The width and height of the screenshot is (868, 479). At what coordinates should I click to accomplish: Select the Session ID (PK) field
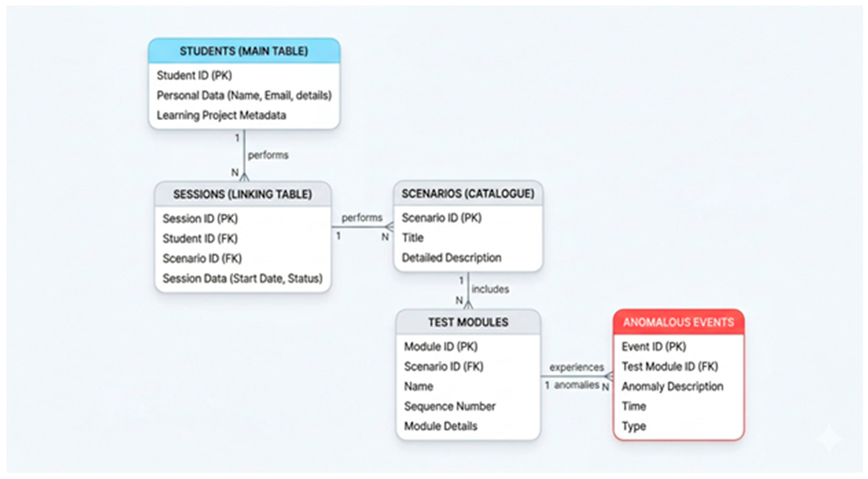[200, 218]
